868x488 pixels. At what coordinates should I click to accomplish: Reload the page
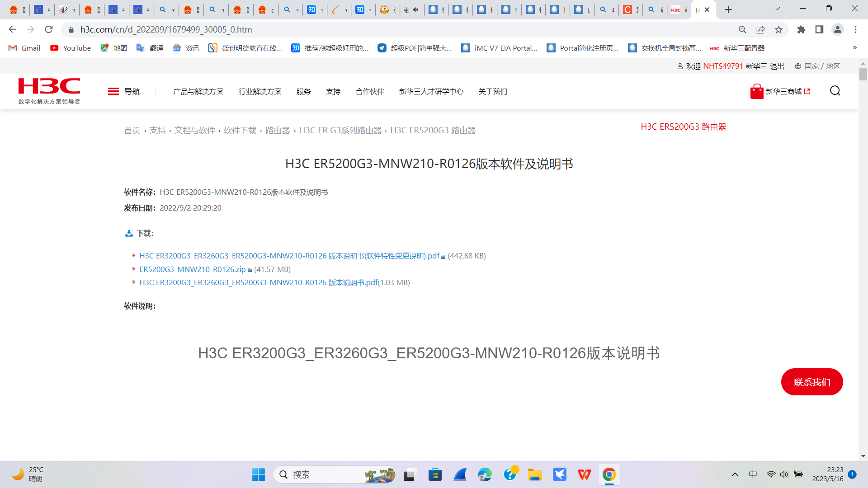tap(49, 30)
